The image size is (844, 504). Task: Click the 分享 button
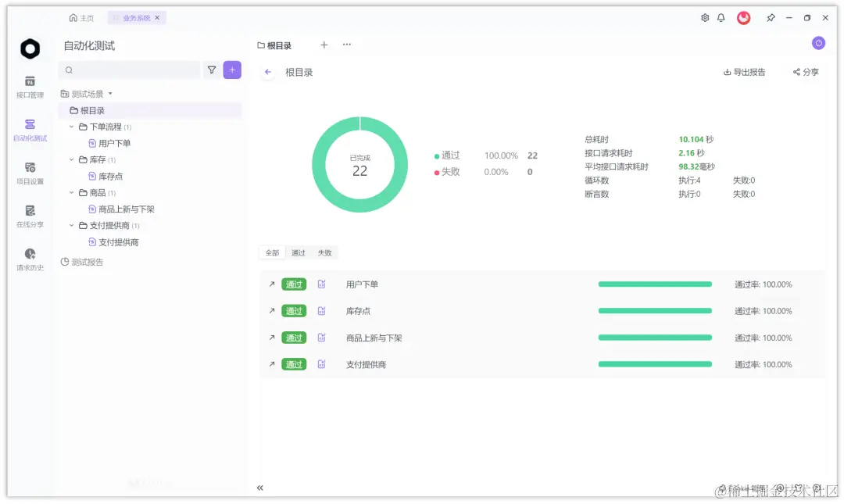806,71
